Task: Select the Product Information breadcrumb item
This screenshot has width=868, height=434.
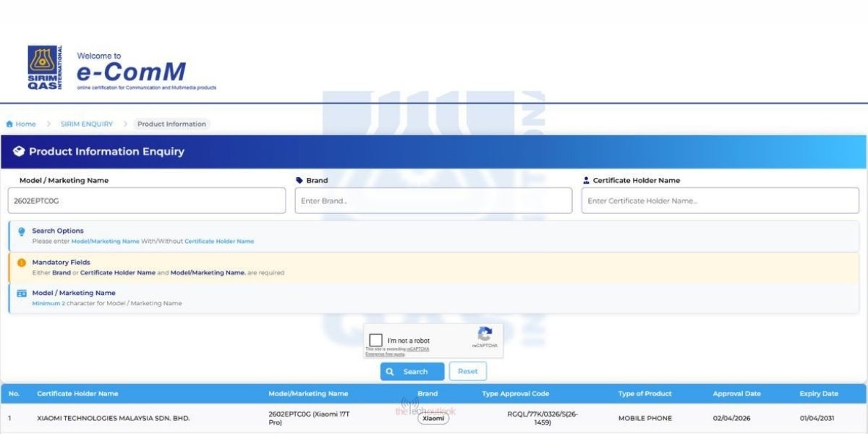Action: click(x=171, y=124)
